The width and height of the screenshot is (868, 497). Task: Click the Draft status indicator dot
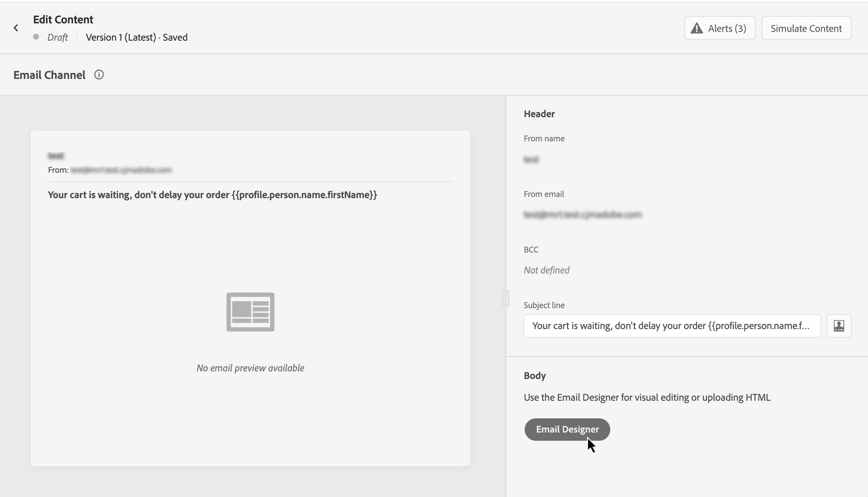click(36, 37)
